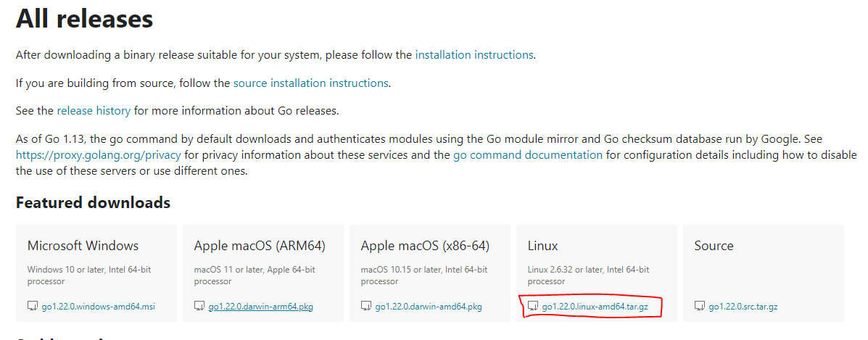The height and width of the screenshot is (340, 868).
Task: Download go1.22.0.darwin-amd64.pkg package
Action: pyautogui.click(x=429, y=306)
